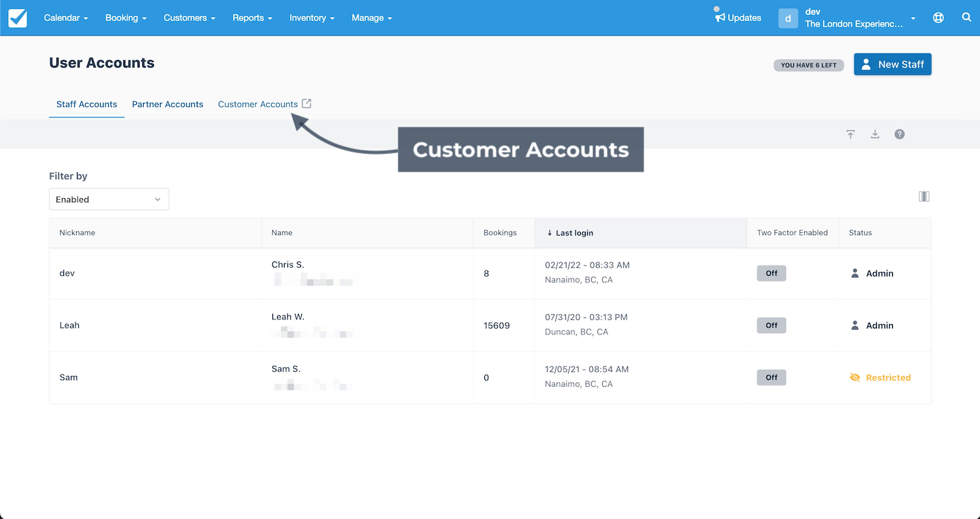Viewport: 980px width, 519px height.
Task: Switch to Staff Accounts tab
Action: click(86, 104)
